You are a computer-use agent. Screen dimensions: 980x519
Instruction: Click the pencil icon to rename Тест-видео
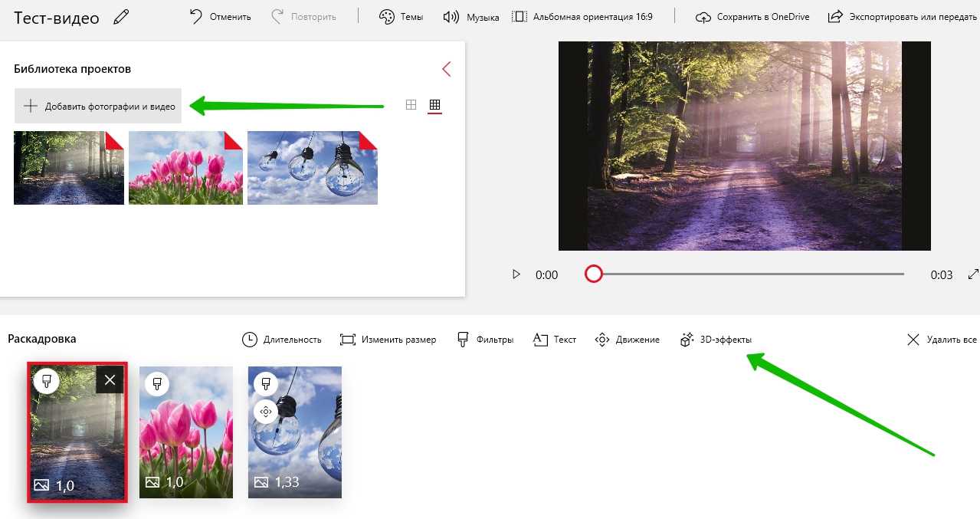click(121, 17)
